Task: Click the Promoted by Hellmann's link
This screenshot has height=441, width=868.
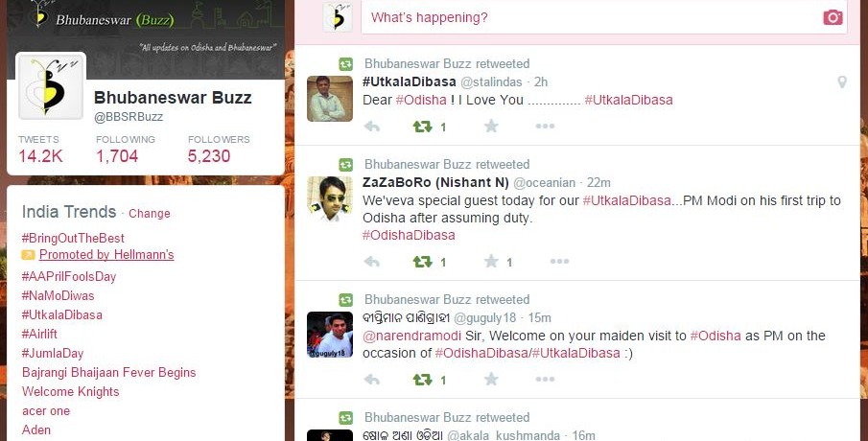Action: (x=106, y=254)
